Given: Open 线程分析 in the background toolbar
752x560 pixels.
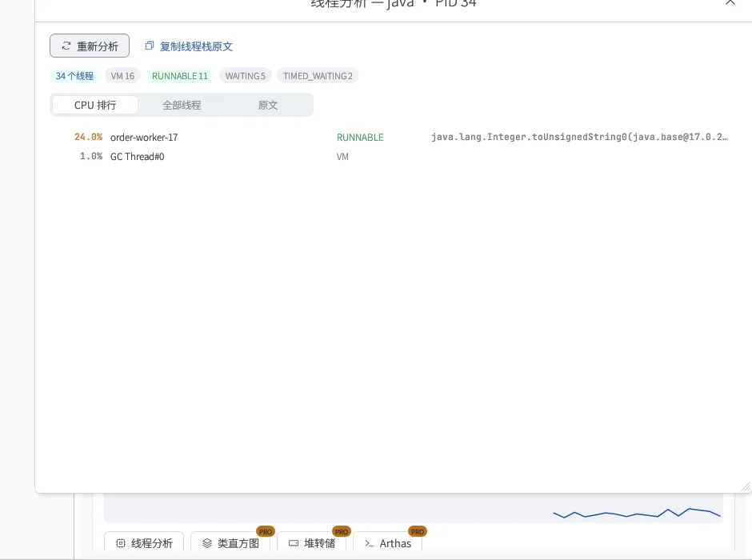Looking at the screenshot, I should click(144, 543).
